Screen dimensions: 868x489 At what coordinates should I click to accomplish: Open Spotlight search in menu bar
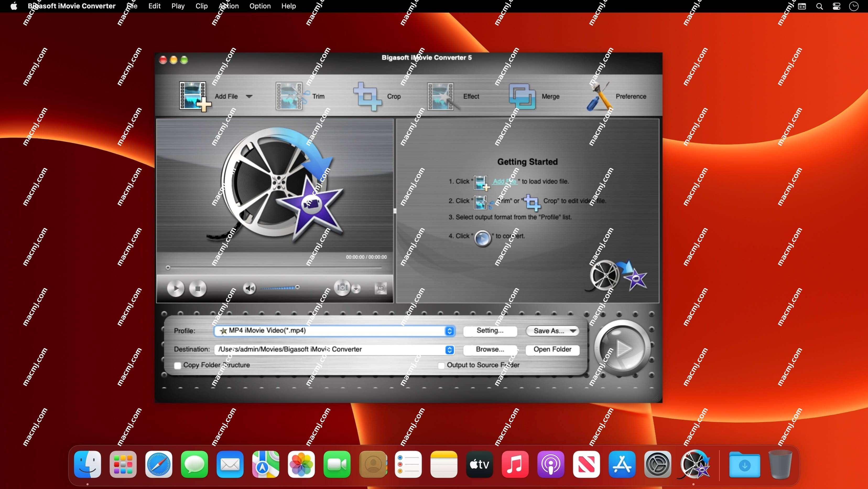pyautogui.click(x=820, y=6)
